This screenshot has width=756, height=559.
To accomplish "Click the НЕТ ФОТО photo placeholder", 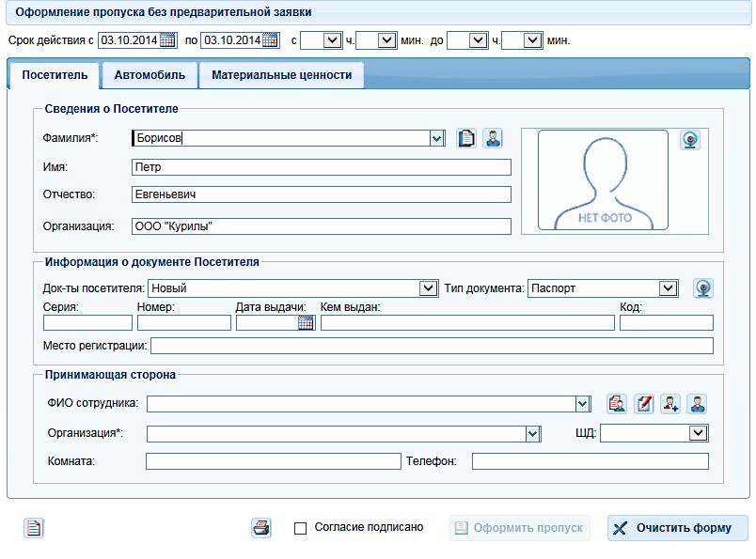I will coord(603,179).
